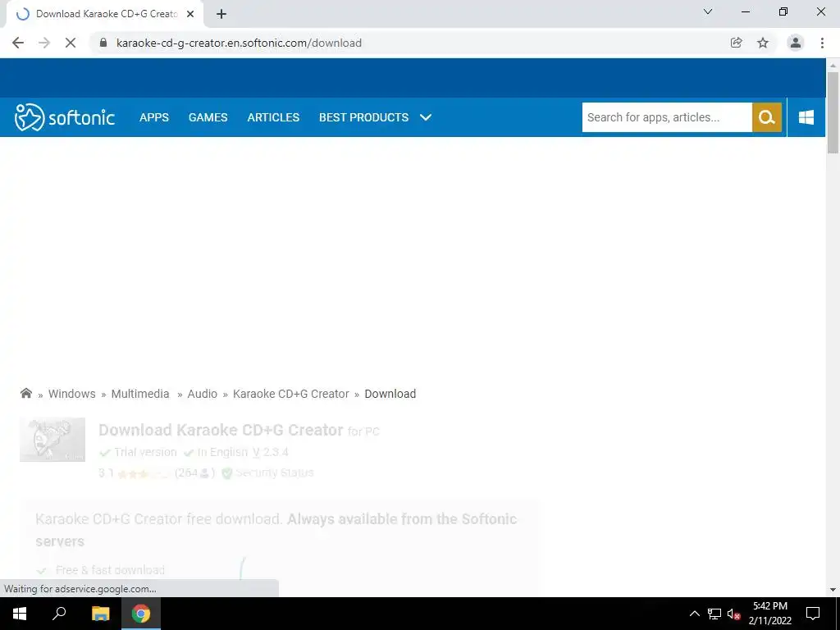
Task: Stop loading the page
Action: [x=71, y=43]
